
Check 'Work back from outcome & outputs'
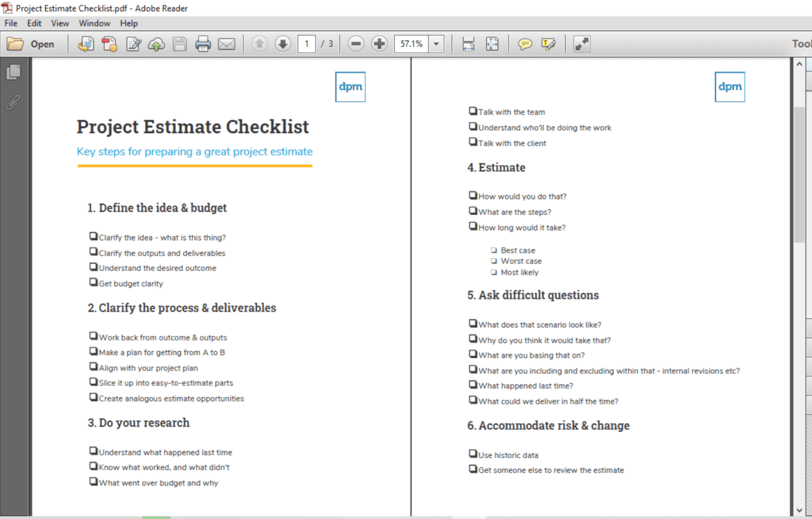tap(94, 336)
